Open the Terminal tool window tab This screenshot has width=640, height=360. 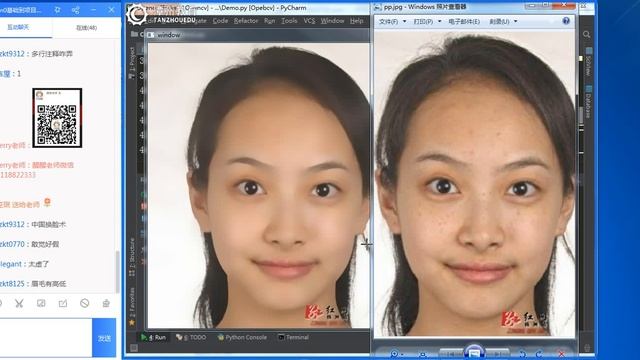coord(293,338)
